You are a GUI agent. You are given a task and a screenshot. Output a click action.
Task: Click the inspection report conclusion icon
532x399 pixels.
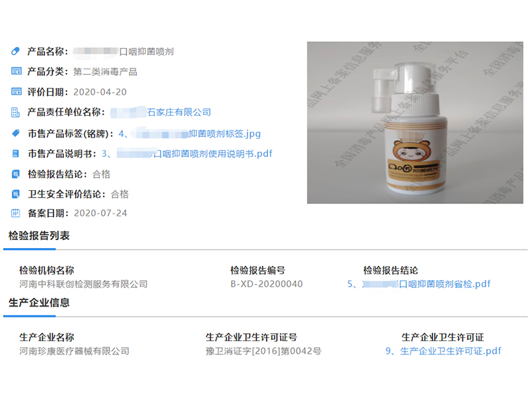click(x=15, y=174)
